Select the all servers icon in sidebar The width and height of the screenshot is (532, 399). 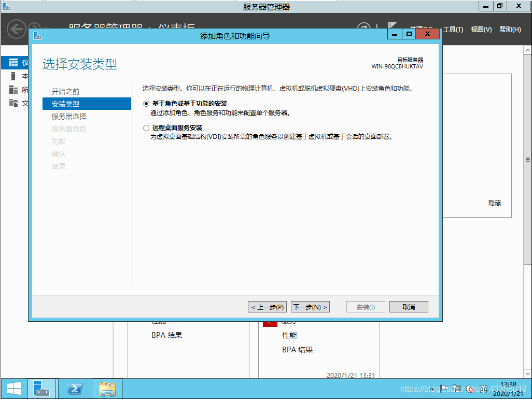13,90
